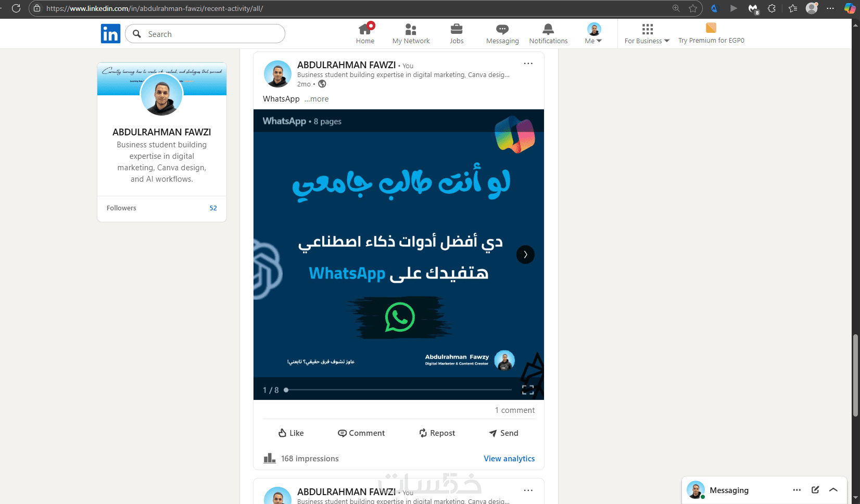Click the document page progress slider
The height and width of the screenshot is (504, 860).
(399, 389)
